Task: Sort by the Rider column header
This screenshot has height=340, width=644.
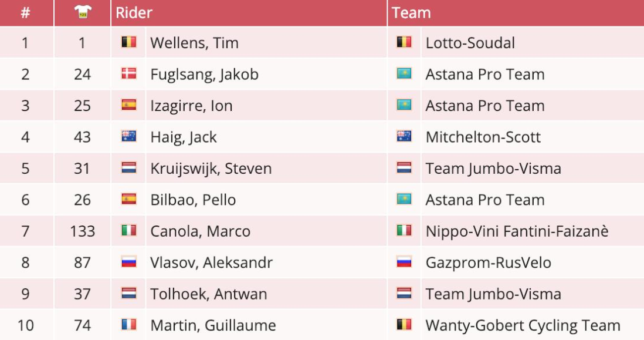Action: coord(134,13)
